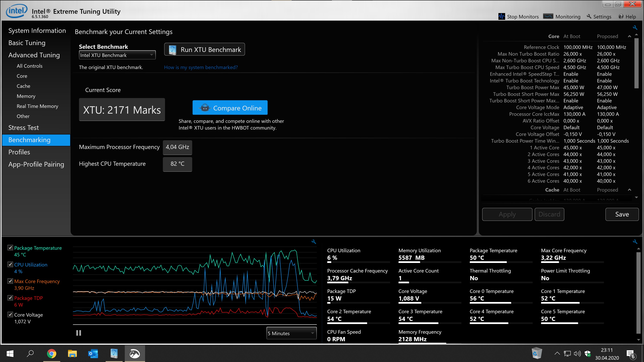Uncheck Package Temperature graph checkbox
The width and height of the screenshot is (644, 362).
(10, 248)
